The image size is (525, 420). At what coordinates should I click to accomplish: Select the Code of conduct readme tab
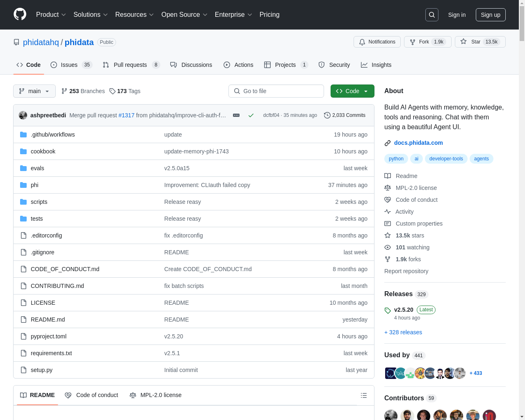pos(91,395)
